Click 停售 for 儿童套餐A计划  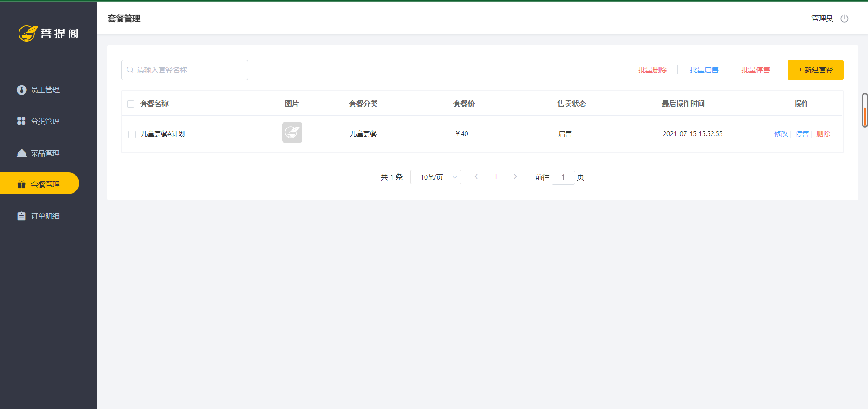(802, 133)
